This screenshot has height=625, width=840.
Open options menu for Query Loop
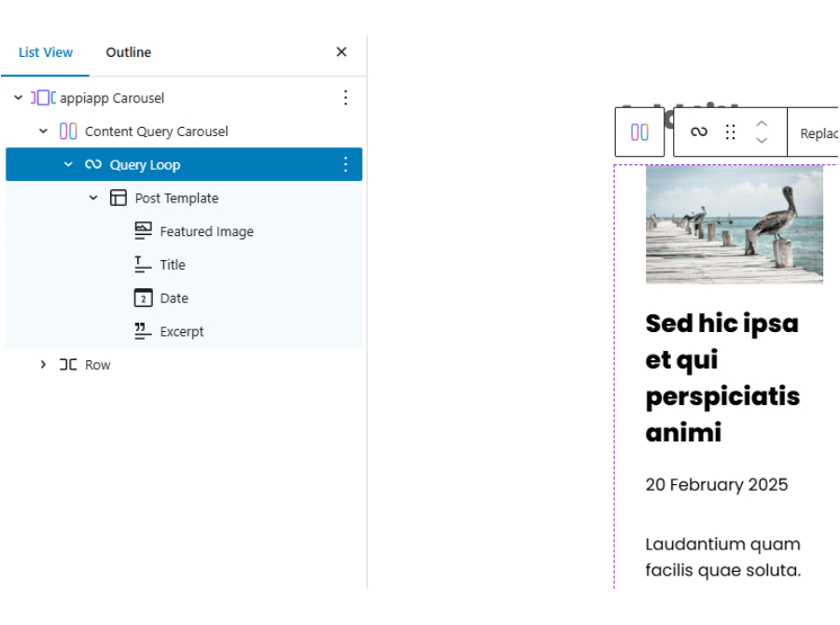click(x=345, y=165)
